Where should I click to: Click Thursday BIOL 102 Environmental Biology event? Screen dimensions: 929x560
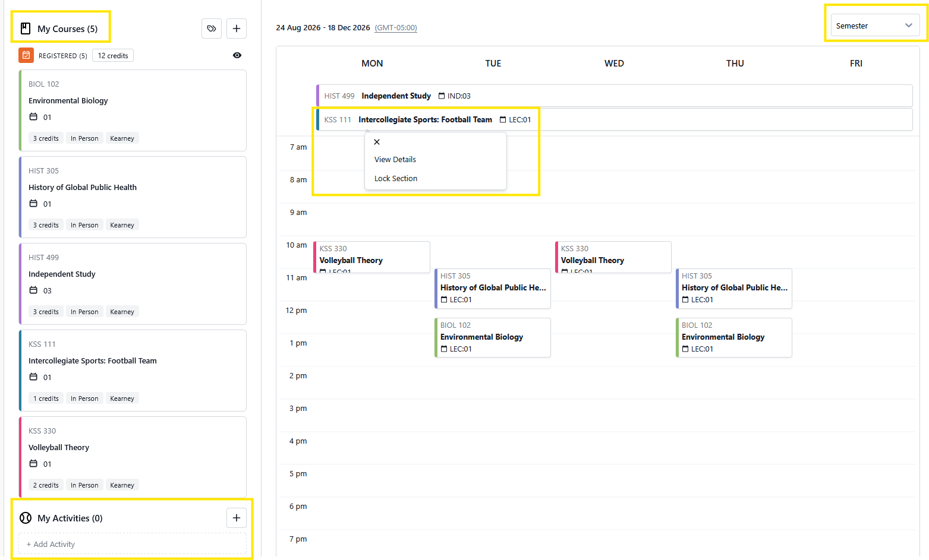click(x=734, y=337)
